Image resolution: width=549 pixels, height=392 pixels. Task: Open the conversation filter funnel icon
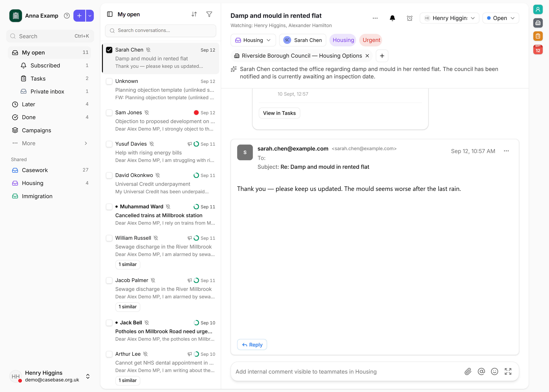[209, 14]
